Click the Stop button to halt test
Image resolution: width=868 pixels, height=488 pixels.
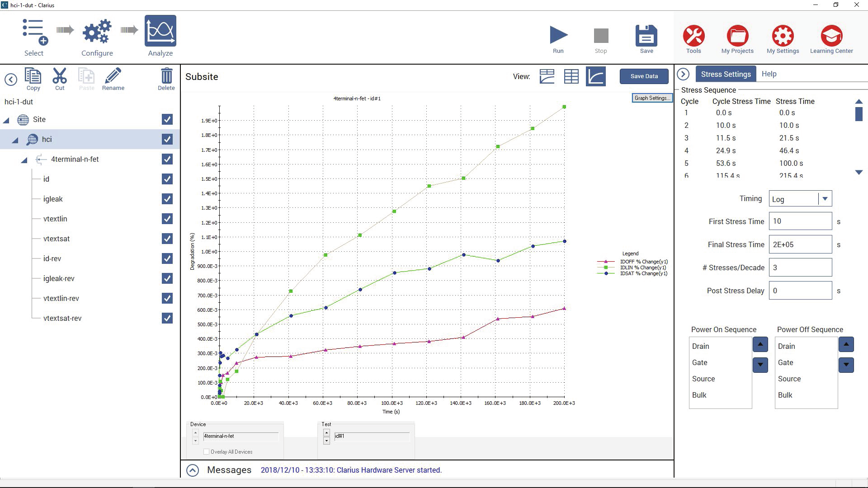pos(601,36)
